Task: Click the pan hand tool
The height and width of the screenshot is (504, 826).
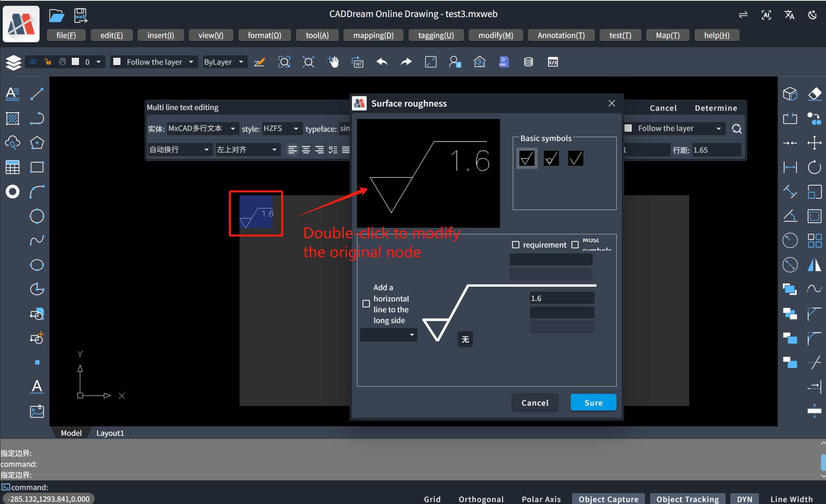Action: pyautogui.click(x=333, y=62)
